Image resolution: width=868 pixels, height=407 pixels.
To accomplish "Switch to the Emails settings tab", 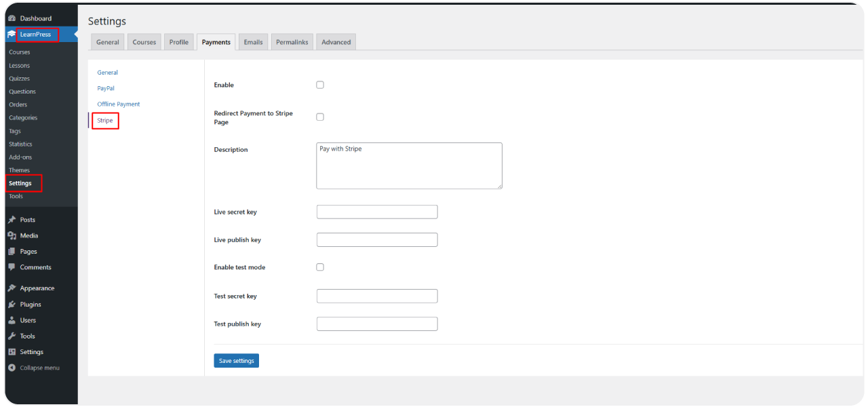I will tap(253, 42).
